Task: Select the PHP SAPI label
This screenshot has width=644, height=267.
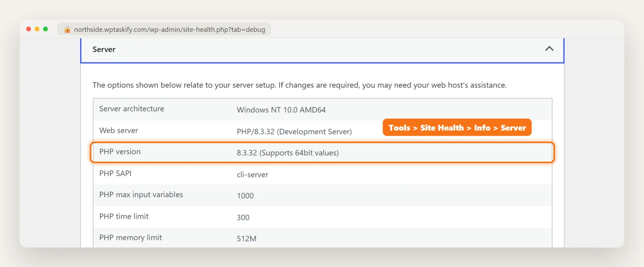Action: pos(116,173)
